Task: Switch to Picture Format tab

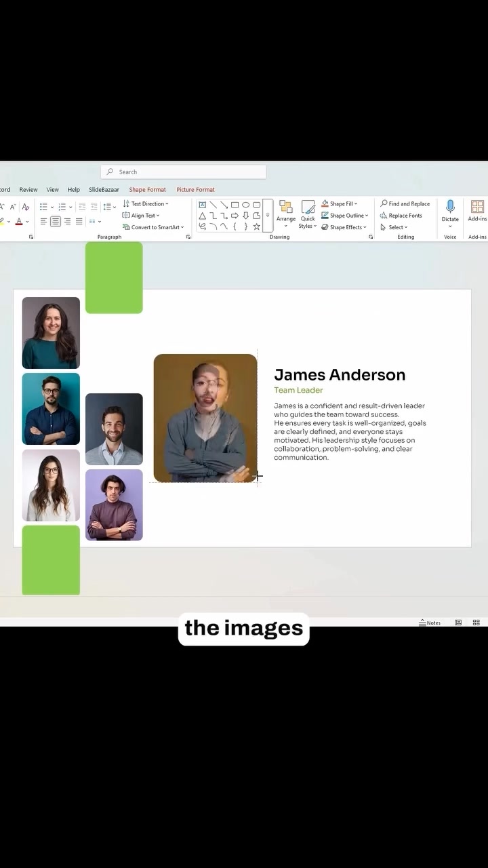Action: click(x=195, y=190)
